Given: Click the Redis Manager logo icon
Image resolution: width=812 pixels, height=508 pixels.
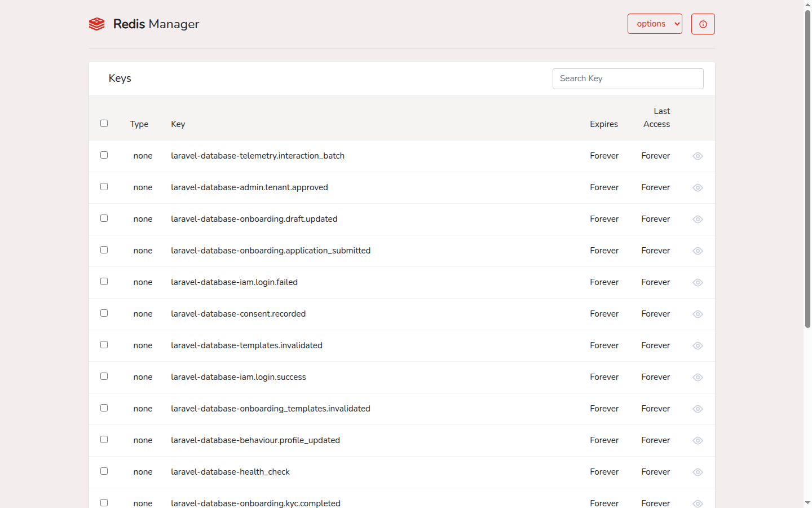Looking at the screenshot, I should tap(97, 24).
